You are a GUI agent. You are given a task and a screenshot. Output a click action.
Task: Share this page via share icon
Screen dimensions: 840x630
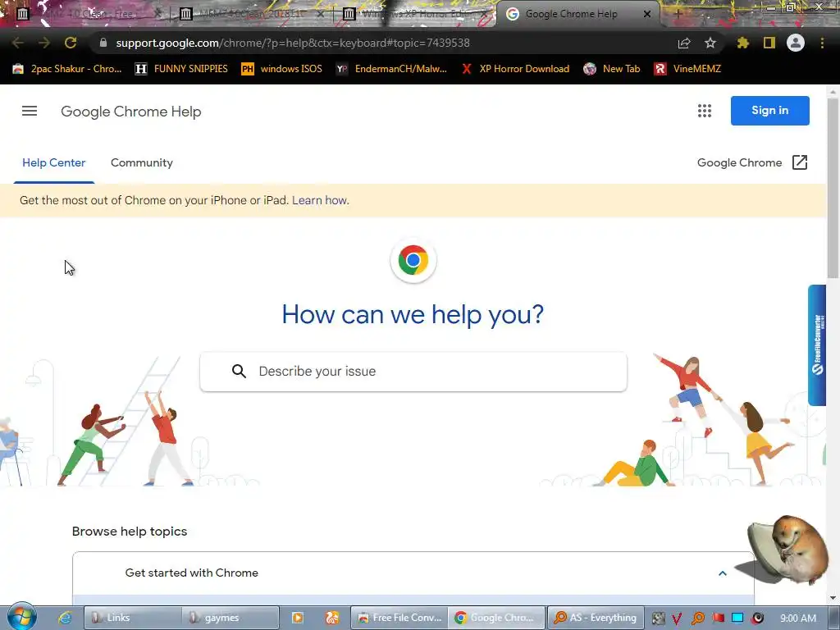click(x=684, y=43)
